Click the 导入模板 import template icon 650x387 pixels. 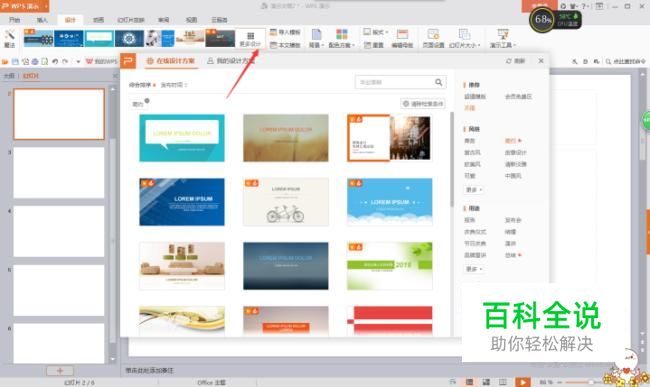(273, 32)
